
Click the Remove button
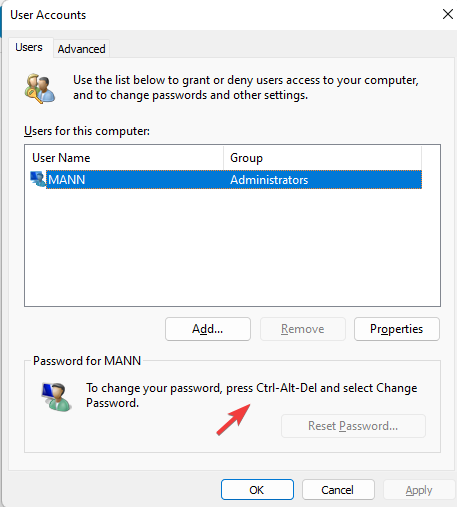[x=303, y=329]
